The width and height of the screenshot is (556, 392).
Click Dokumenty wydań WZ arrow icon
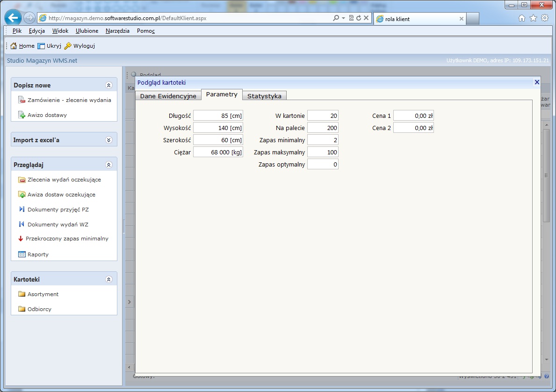point(22,224)
